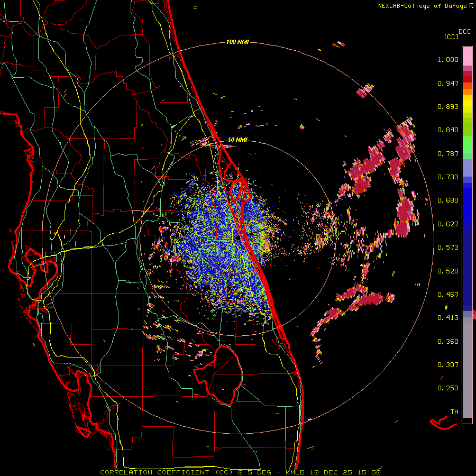Viewport: 476px width, 476px height.
Task: Click the 0.573 scale value
Action: pyautogui.click(x=448, y=248)
